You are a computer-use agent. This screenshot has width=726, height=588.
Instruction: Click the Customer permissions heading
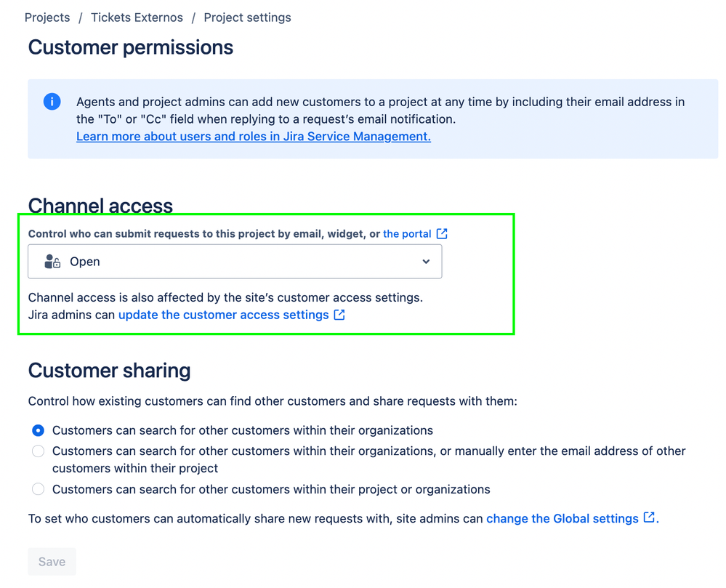point(131,47)
